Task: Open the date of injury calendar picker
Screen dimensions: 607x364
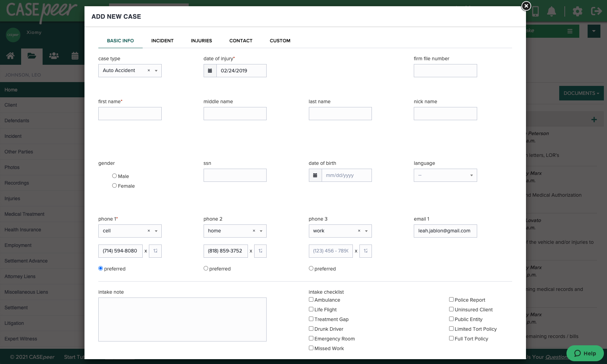Action: click(x=210, y=70)
